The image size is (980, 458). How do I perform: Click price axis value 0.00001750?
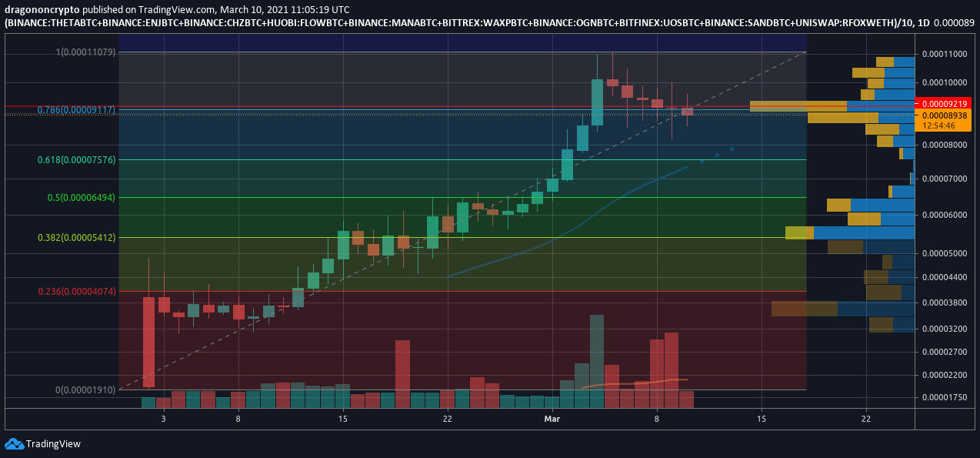(944, 397)
